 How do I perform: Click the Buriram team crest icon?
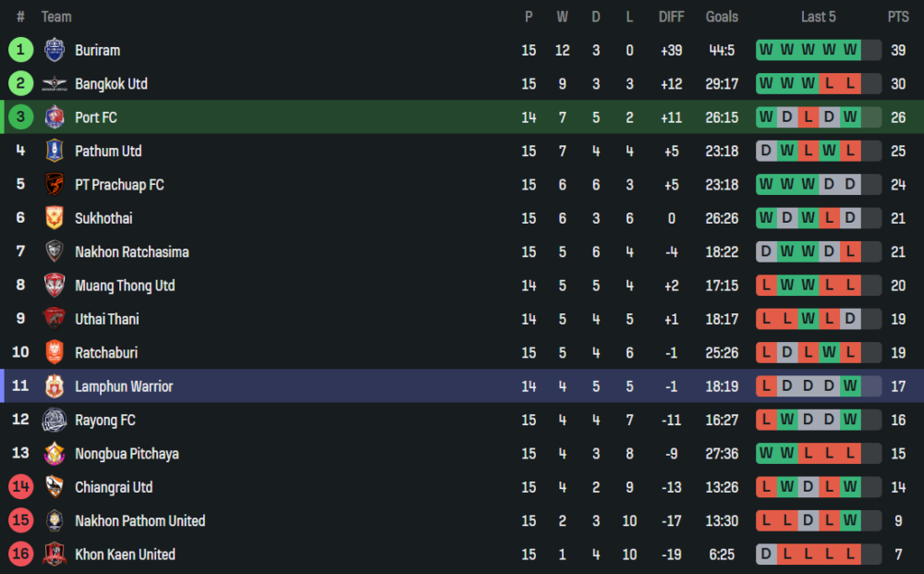click(55, 50)
